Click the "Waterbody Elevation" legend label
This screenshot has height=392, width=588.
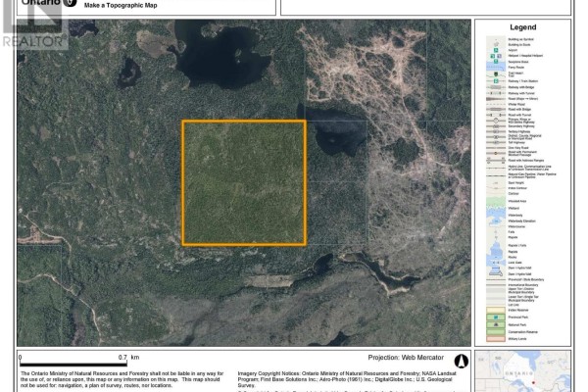[x=522, y=220]
